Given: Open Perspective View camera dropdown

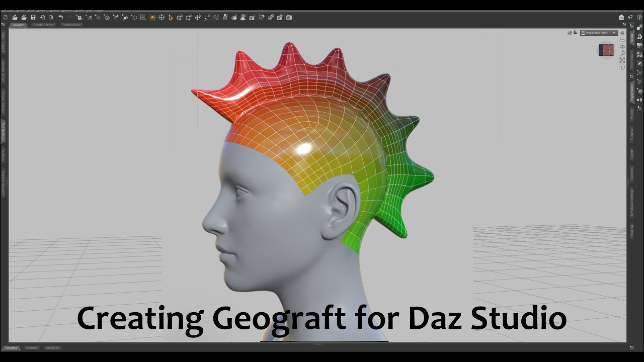Looking at the screenshot, I should click(x=599, y=33).
